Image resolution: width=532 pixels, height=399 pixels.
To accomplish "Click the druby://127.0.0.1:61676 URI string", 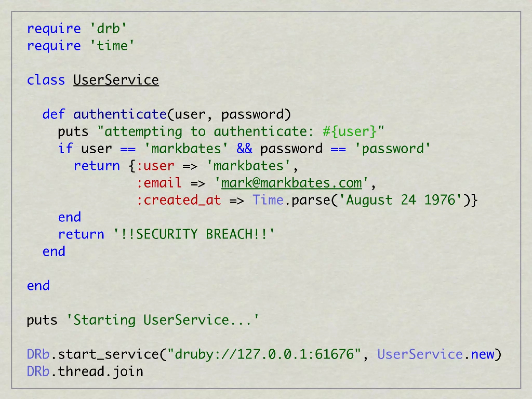I will click(264, 354).
